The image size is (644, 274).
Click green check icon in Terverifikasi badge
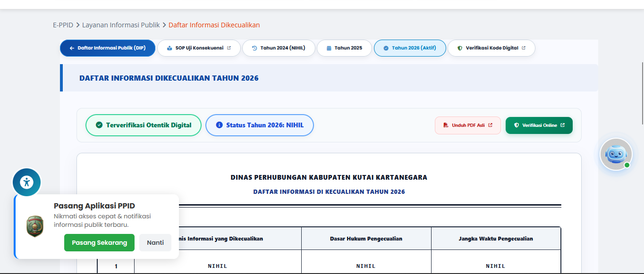coord(99,125)
